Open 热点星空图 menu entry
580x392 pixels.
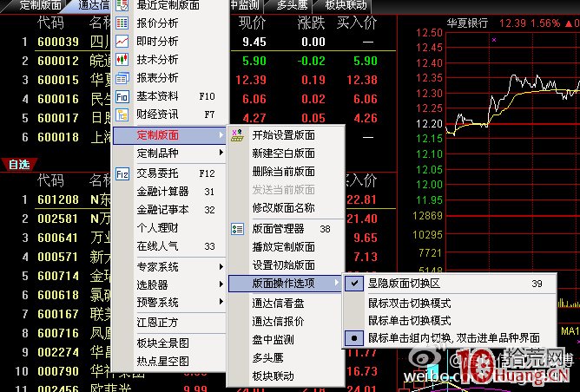coord(162,362)
